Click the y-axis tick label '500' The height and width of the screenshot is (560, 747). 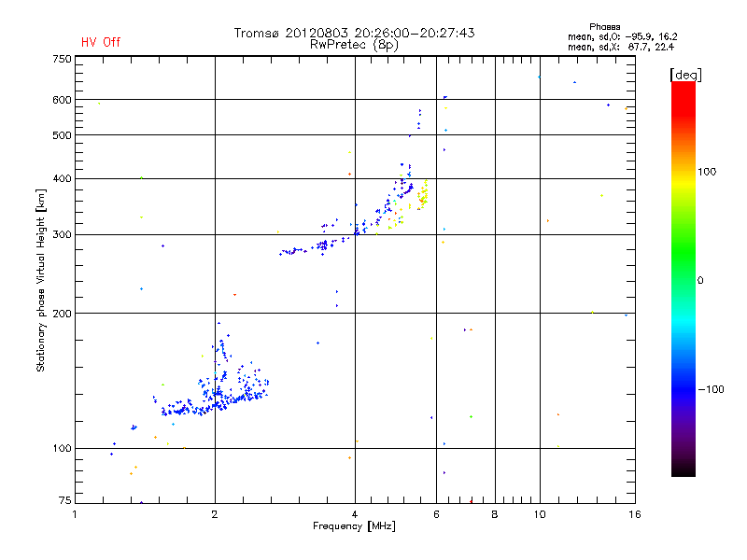(62, 135)
